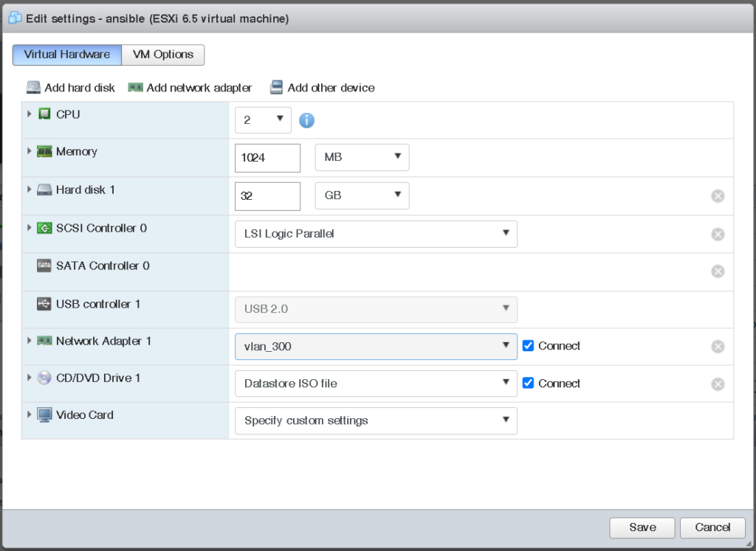Click the CD/DVD Drive 1 label text
Viewport: 756px width, 551px height.
(x=98, y=378)
